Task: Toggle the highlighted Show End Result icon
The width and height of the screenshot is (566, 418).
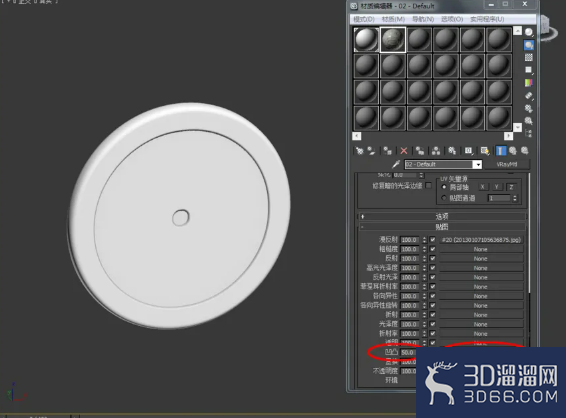Action: [x=501, y=151]
